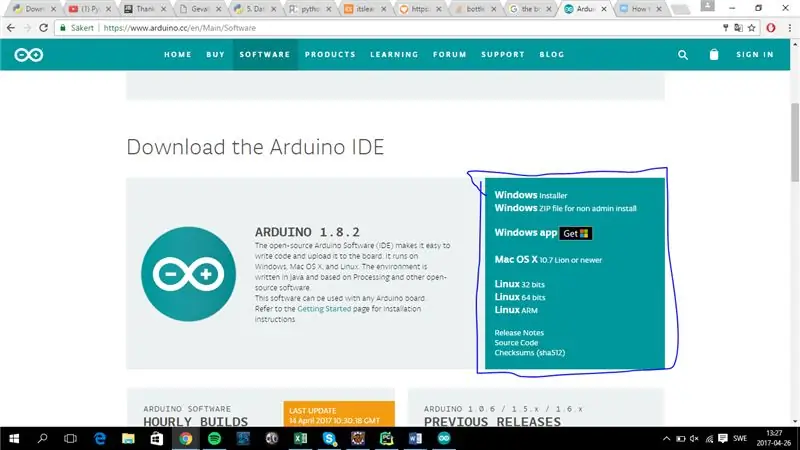Open PyCharm from the taskbar
The image size is (800, 450).
(386, 438)
